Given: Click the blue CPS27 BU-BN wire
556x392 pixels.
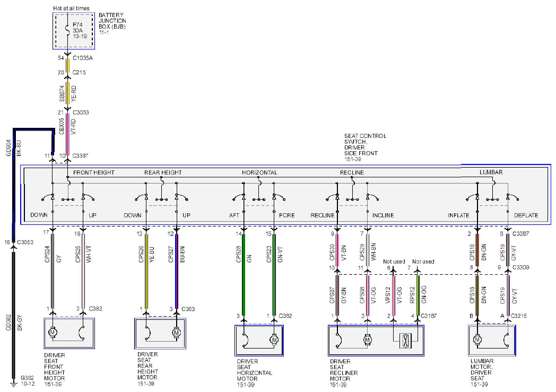Looking at the screenshot, I should tap(177, 271).
